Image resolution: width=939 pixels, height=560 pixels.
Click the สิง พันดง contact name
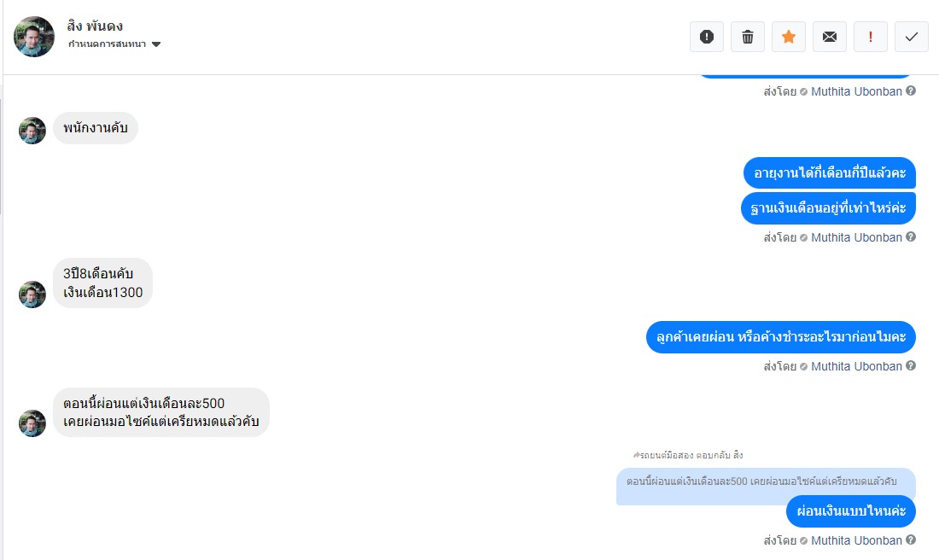point(95,26)
